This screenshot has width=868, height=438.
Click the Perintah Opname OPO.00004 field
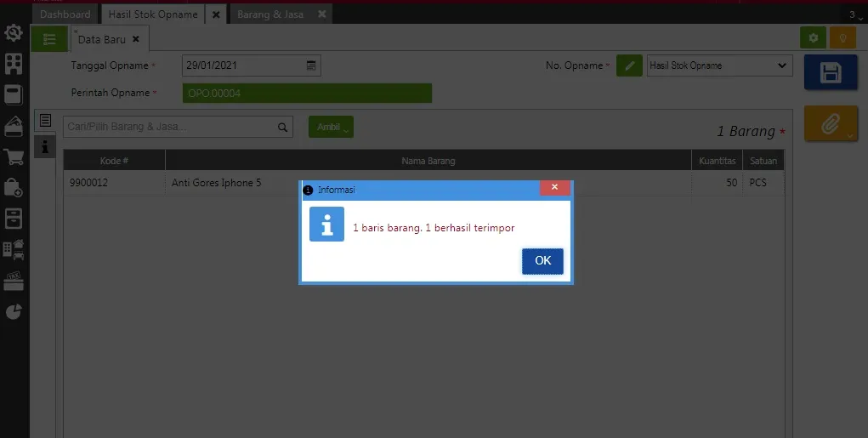[307, 93]
